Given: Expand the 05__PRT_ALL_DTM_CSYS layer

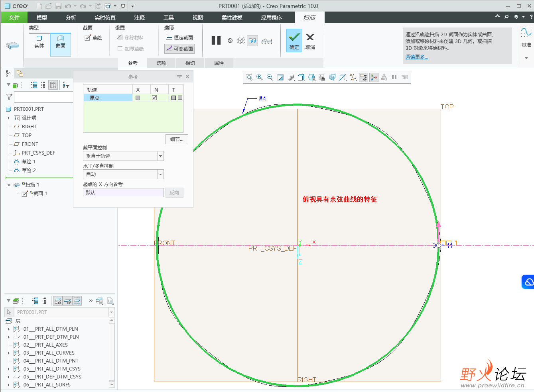Looking at the screenshot, I should [9, 369].
